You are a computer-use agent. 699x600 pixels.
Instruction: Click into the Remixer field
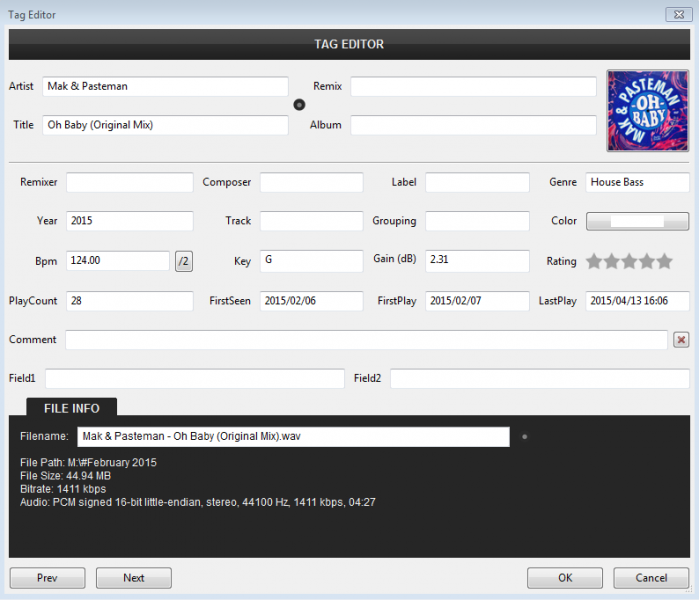[130, 182]
